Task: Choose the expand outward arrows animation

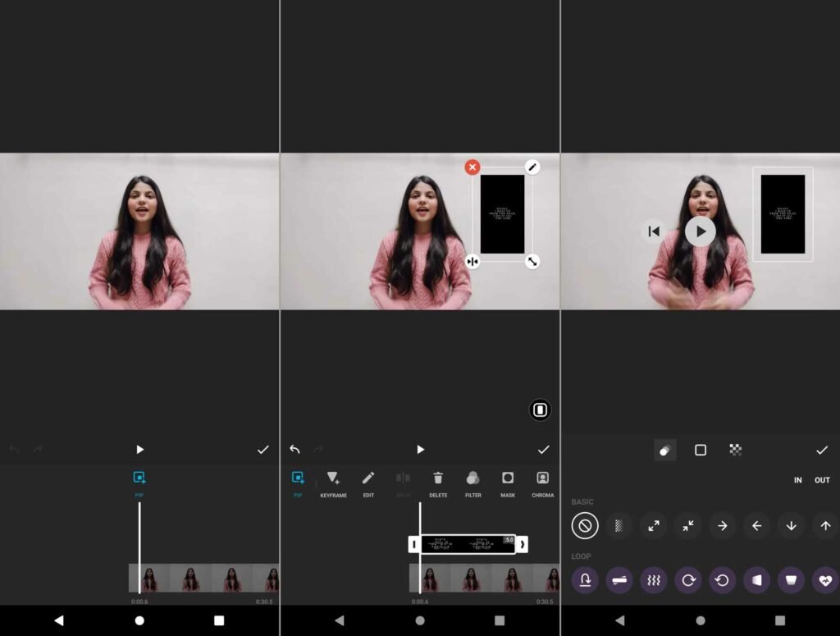Action: point(654,526)
